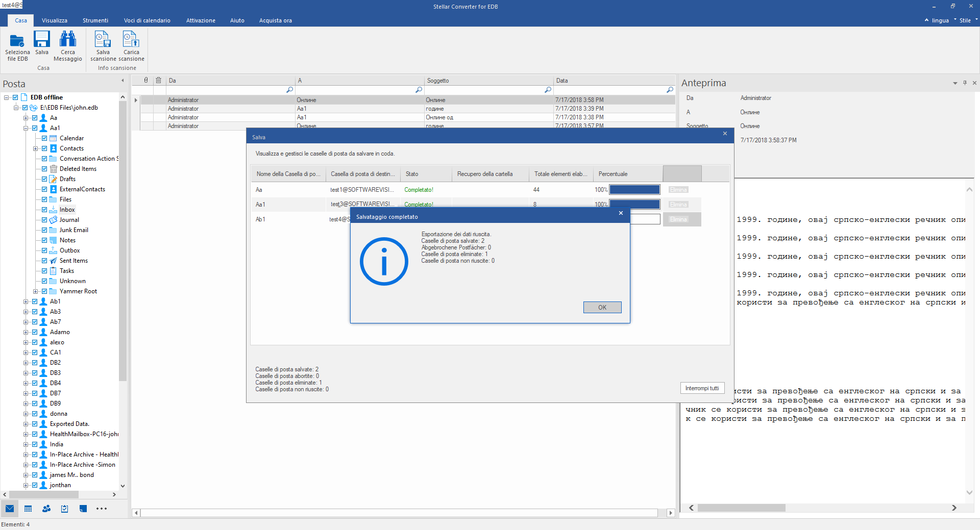Click the Anteprima horizontal scrollbar thumb
The image size is (980, 530).
pyautogui.click(x=741, y=508)
